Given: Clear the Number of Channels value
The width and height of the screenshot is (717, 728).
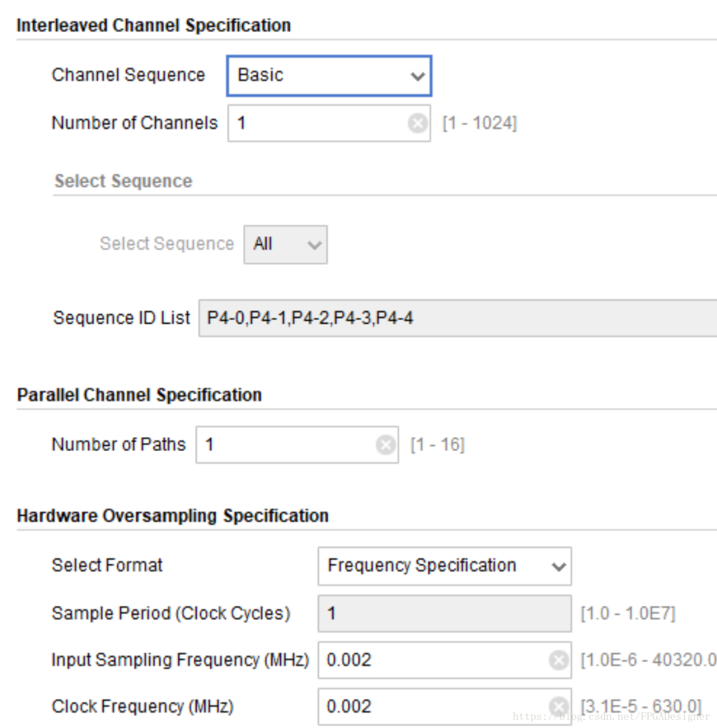Looking at the screenshot, I should coord(418,124).
